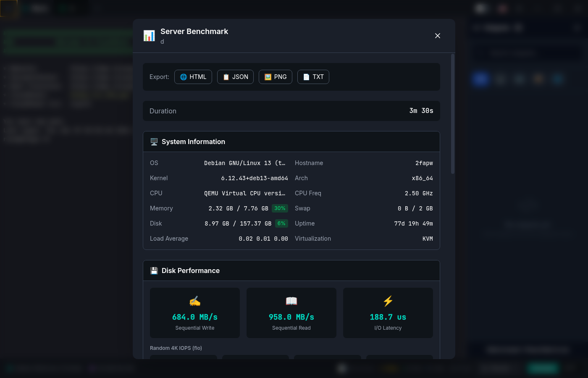
Task: Collapse the System Information section
Action: coord(291,142)
